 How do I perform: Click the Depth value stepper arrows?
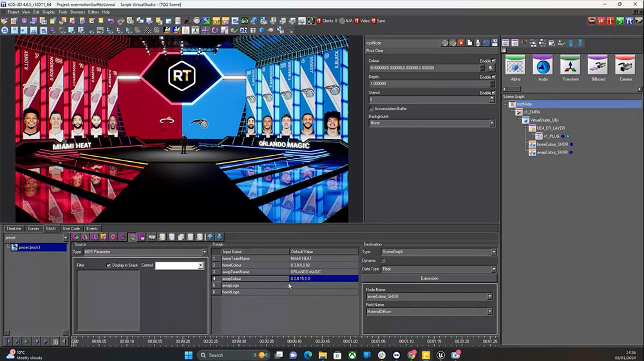coord(493,83)
